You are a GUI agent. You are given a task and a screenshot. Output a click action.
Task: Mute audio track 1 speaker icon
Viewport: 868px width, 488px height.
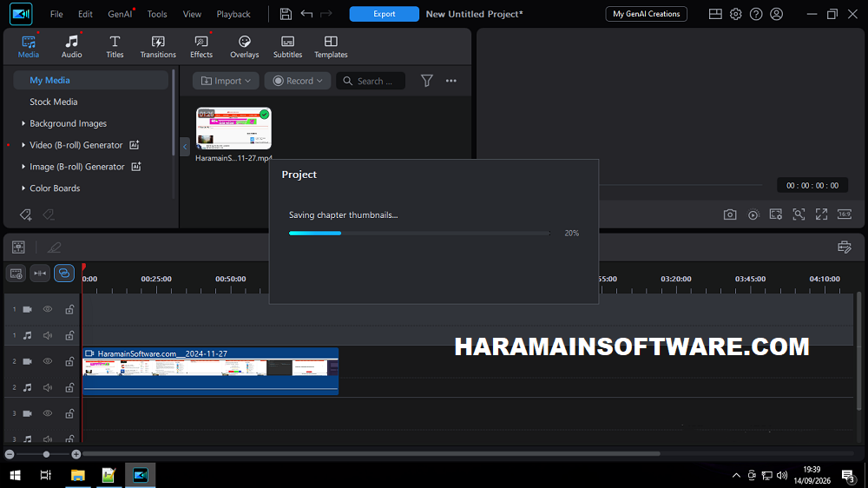pos(48,335)
